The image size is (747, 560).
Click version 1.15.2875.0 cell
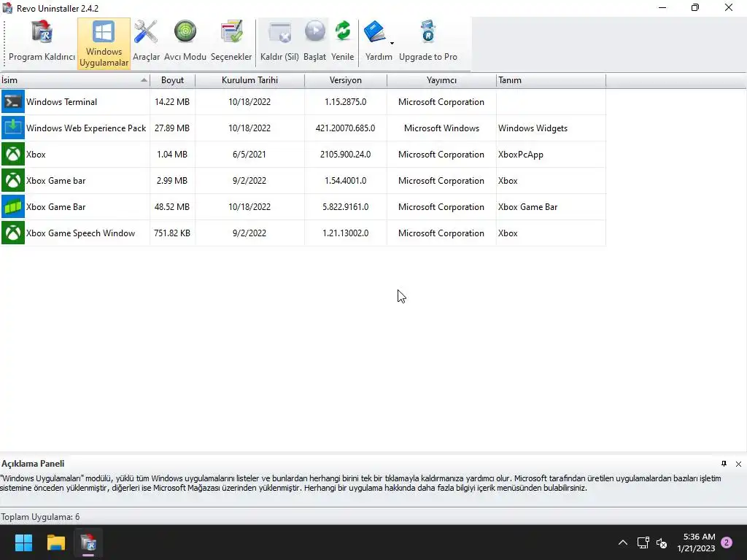[x=345, y=102]
